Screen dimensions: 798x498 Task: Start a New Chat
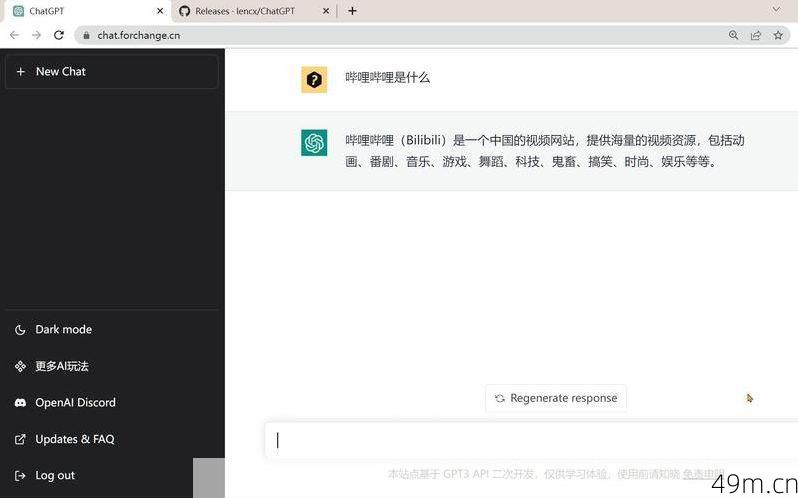coord(111,72)
